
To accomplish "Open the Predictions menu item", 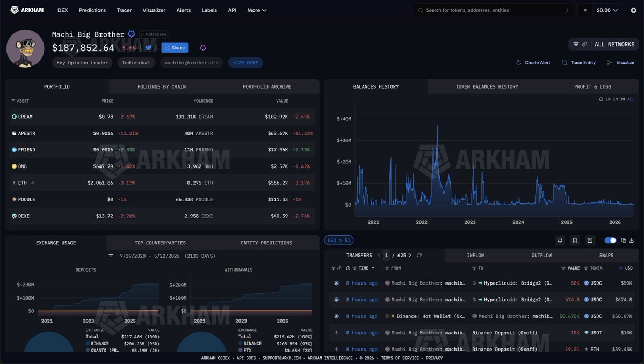I will click(x=92, y=10).
